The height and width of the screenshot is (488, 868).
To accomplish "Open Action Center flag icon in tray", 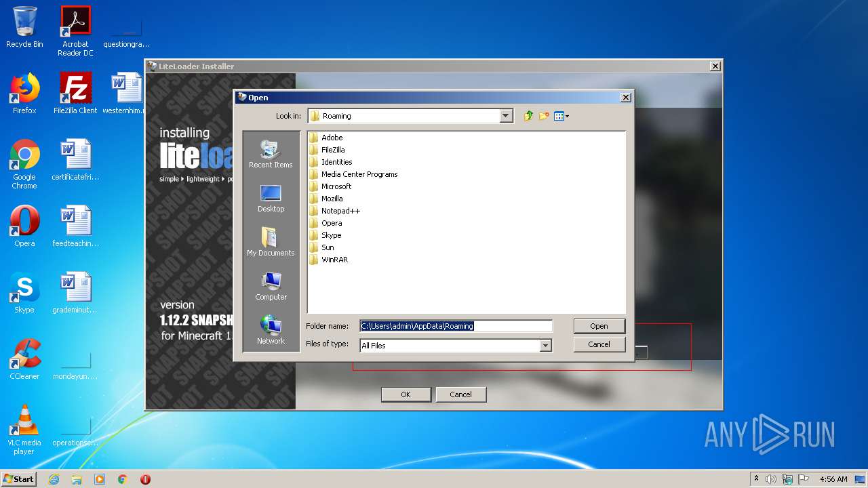I will (803, 479).
